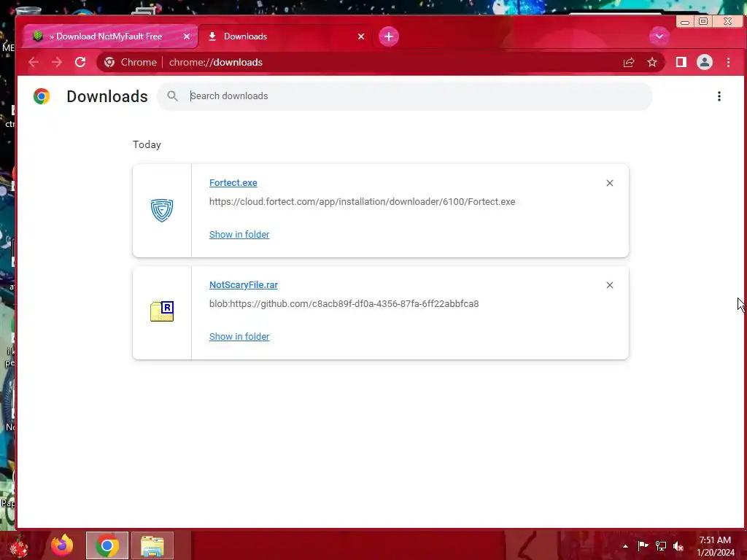
Task: Click the chrome://downloads address text
Action: [216, 63]
